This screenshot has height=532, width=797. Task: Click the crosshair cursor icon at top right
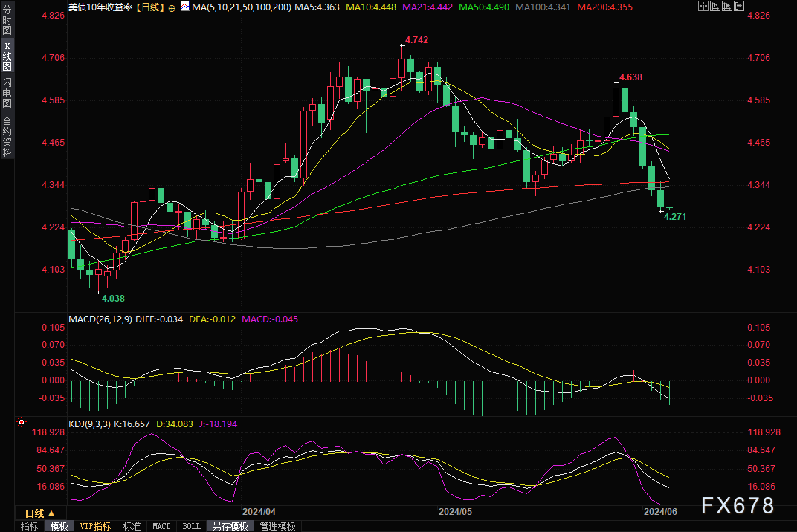pos(704,7)
